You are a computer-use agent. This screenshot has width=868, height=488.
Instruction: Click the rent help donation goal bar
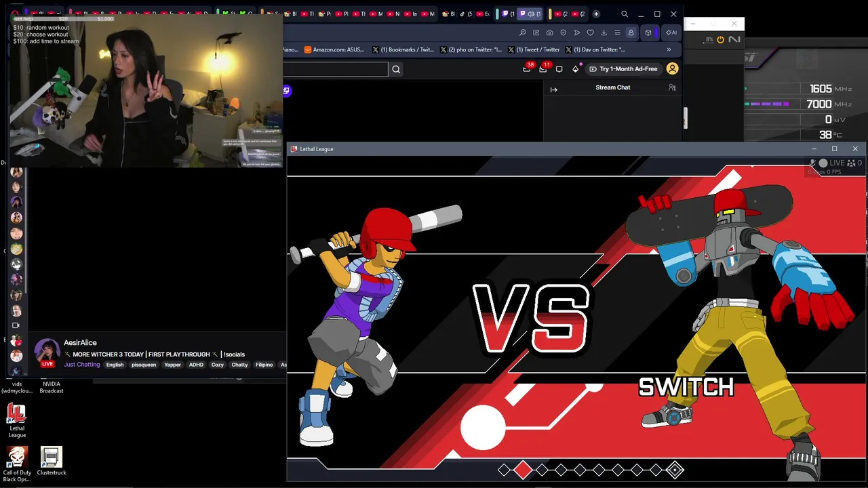(63, 19)
